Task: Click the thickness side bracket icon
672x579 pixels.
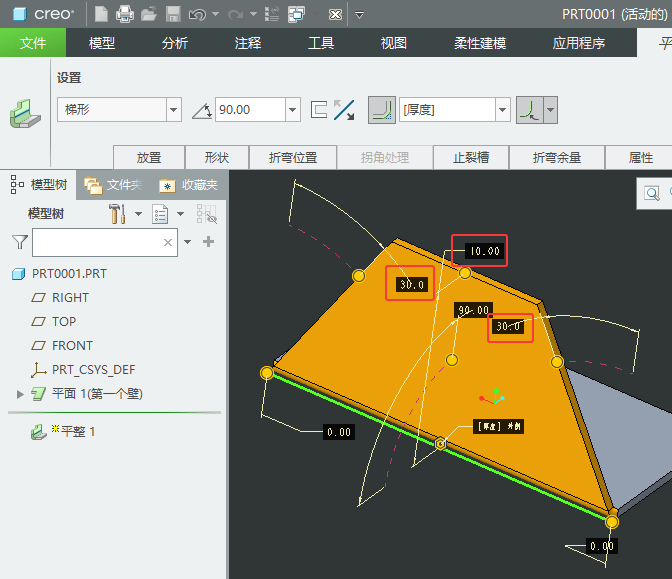Action: coord(319,110)
